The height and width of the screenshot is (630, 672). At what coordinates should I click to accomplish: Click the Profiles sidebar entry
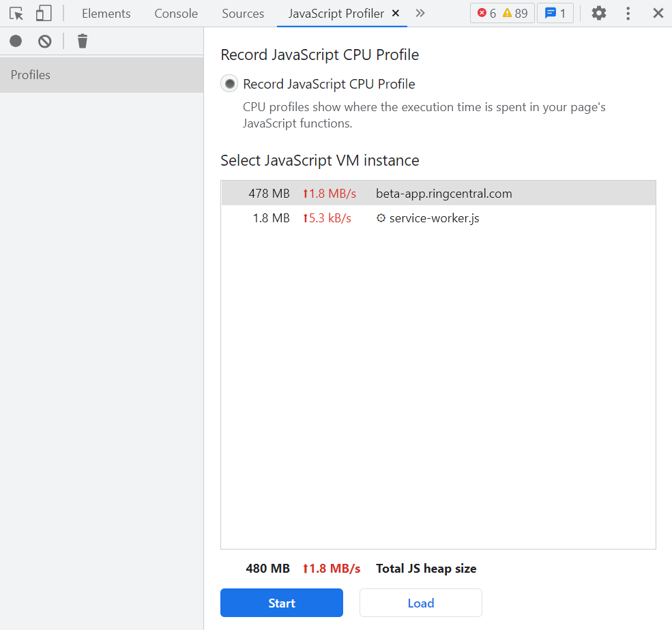click(x=31, y=75)
